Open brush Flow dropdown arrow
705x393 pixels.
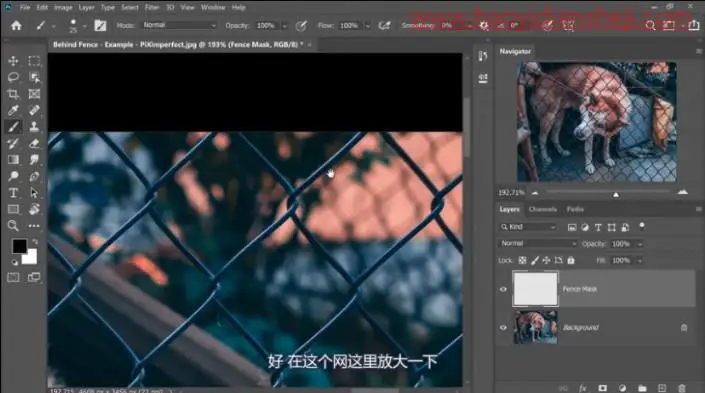[x=368, y=26]
